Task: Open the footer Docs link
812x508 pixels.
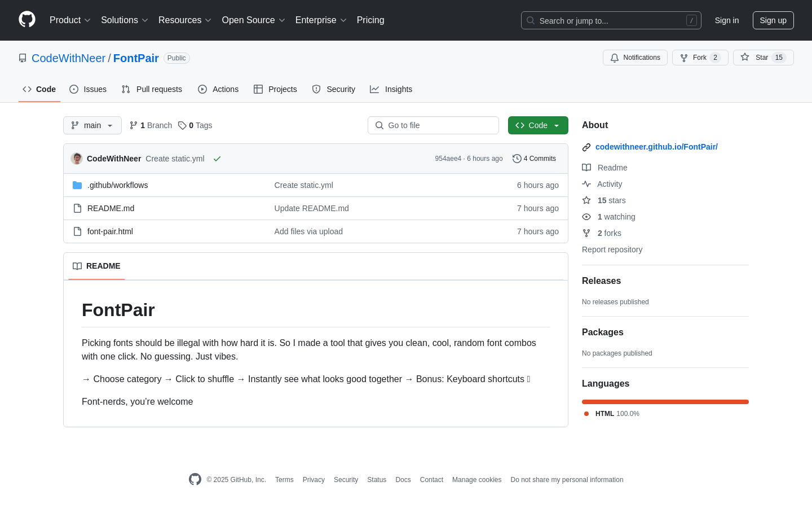Action: [x=403, y=480]
